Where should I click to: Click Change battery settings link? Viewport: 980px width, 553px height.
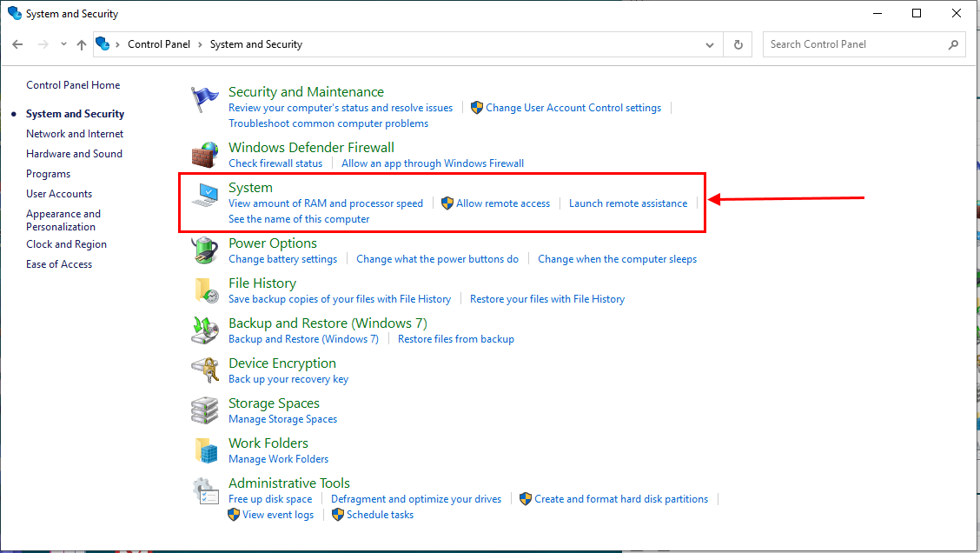pos(283,259)
